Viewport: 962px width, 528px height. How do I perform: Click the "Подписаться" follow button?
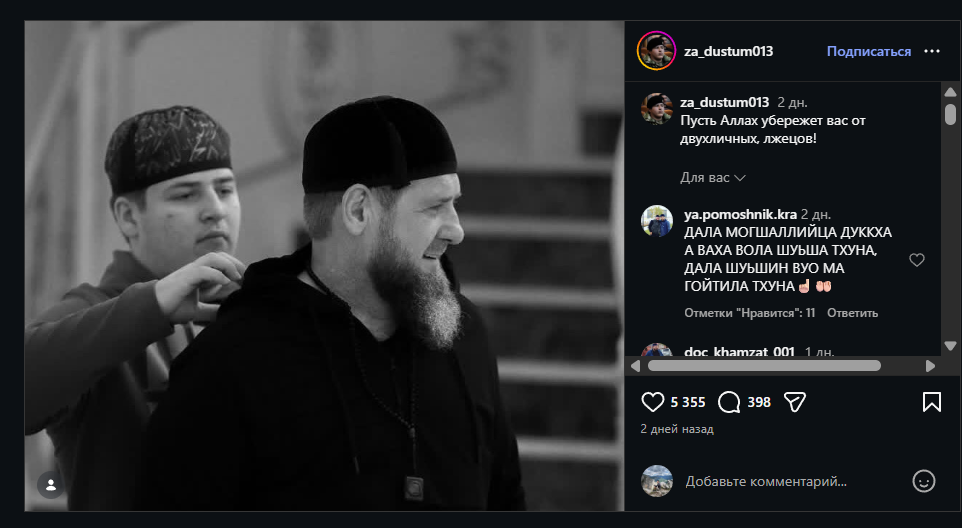(x=868, y=51)
